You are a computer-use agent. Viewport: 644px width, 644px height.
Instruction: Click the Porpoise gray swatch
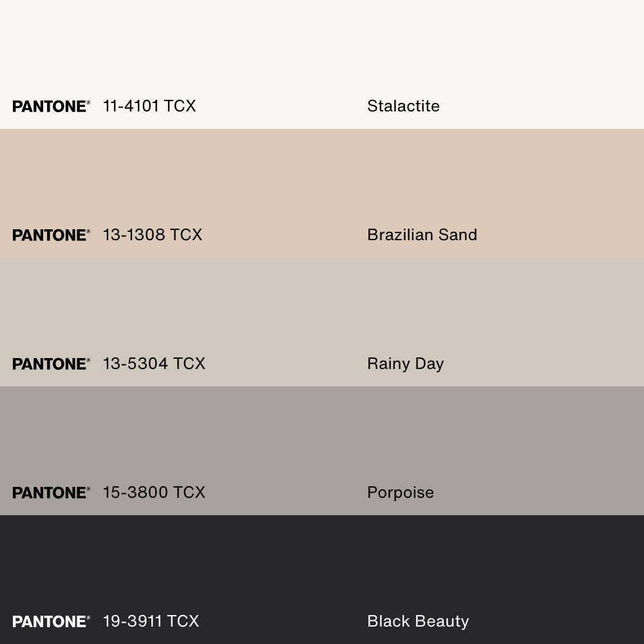point(322,438)
